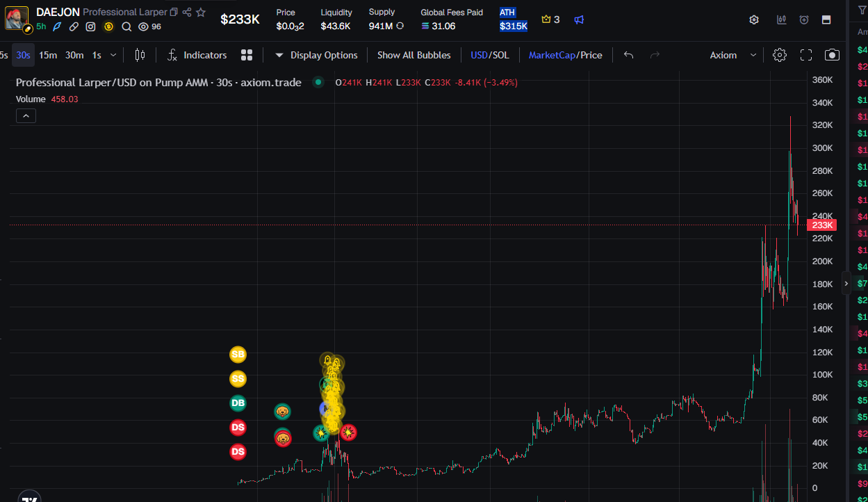The height and width of the screenshot is (502, 868).
Task: Refresh supply icon next to 941M
Action: pyautogui.click(x=400, y=26)
